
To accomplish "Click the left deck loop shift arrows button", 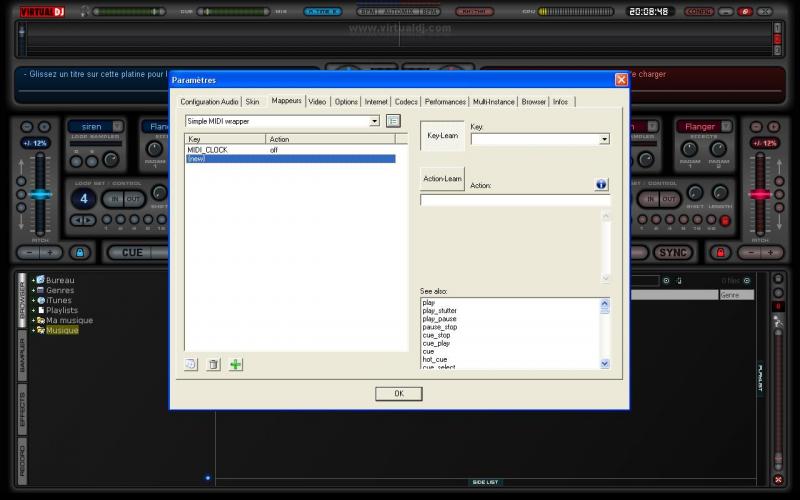I will pyautogui.click(x=83, y=220).
